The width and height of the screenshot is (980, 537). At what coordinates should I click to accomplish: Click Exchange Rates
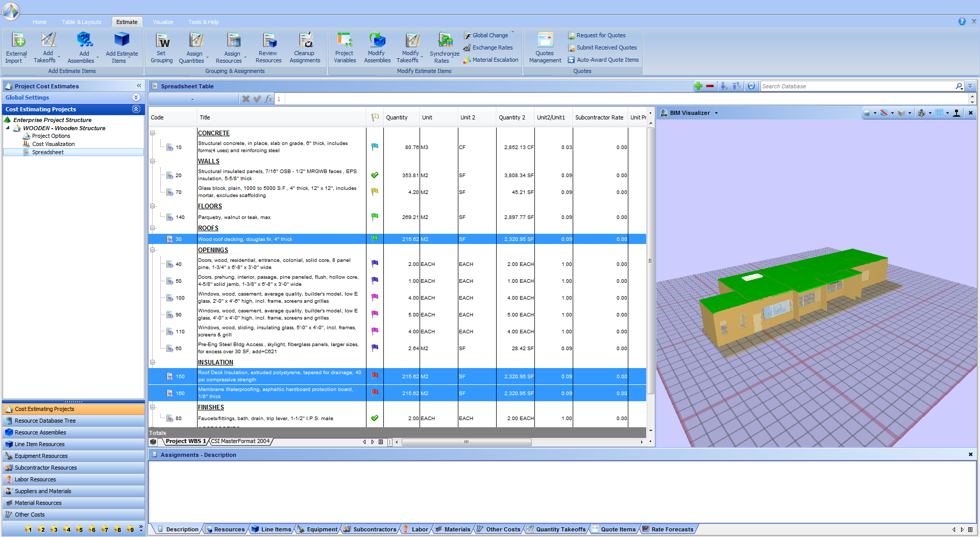pyautogui.click(x=492, y=47)
